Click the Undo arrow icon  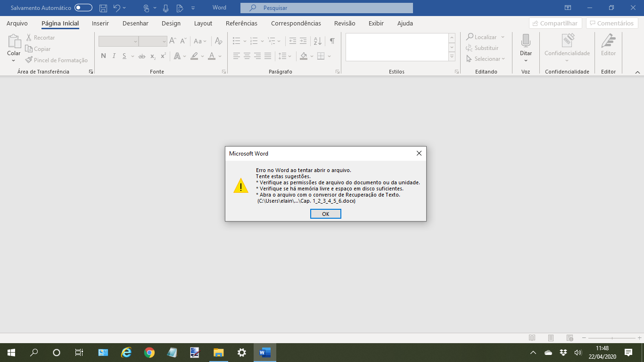tap(117, 8)
